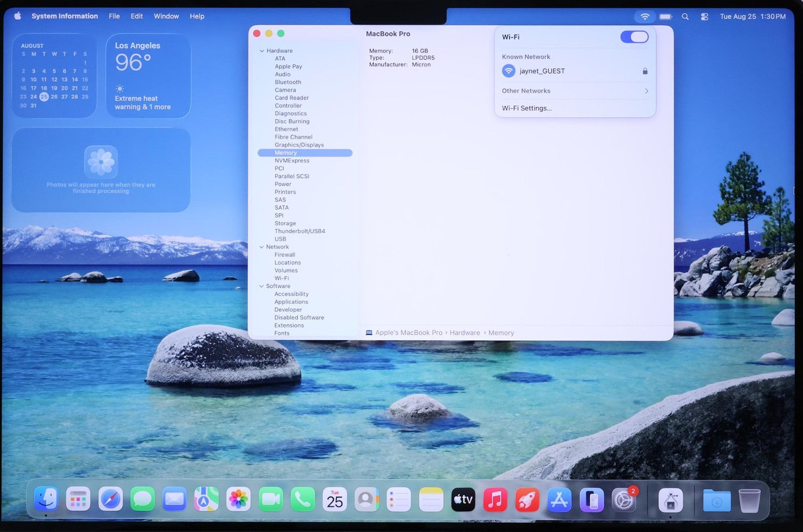
Task: Turn off the Wi-Fi switch
Action: [634, 37]
